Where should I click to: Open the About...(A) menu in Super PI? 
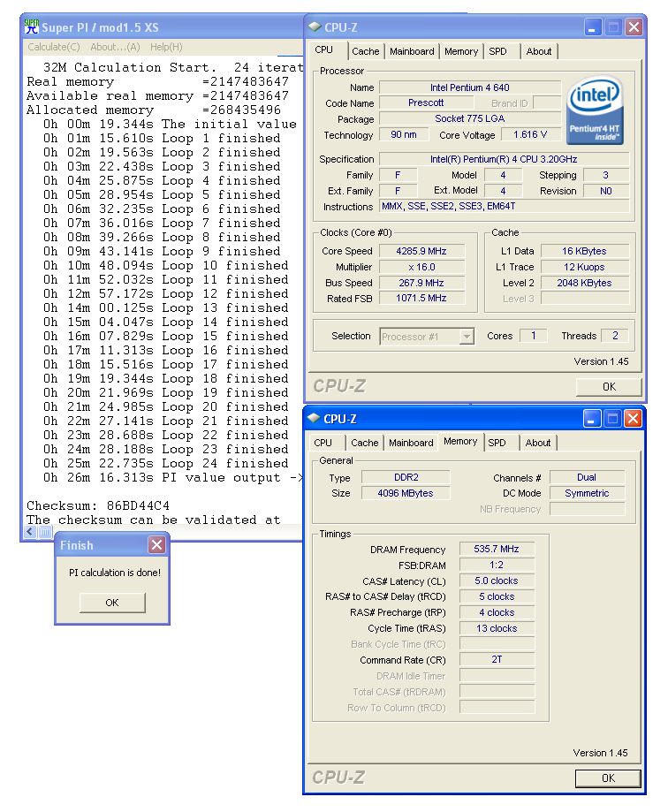coord(115,47)
